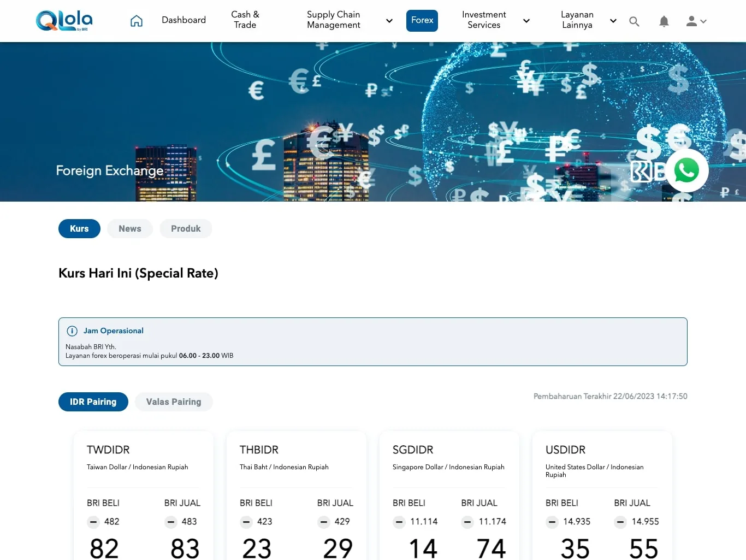Viewport: 746px width, 560px height.
Task: Expand Supply Chain Management dropdown arrow
Action: click(x=389, y=21)
